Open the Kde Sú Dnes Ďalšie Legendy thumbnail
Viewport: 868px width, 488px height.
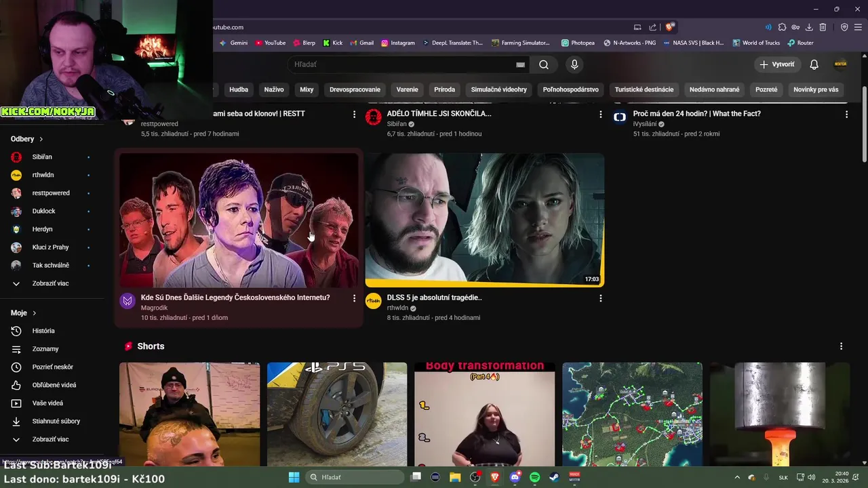[239, 220]
